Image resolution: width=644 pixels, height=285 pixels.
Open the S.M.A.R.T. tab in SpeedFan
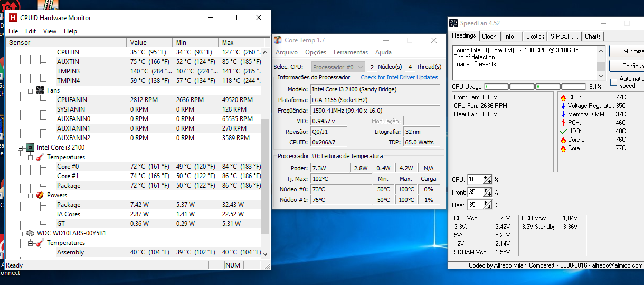[x=564, y=36]
